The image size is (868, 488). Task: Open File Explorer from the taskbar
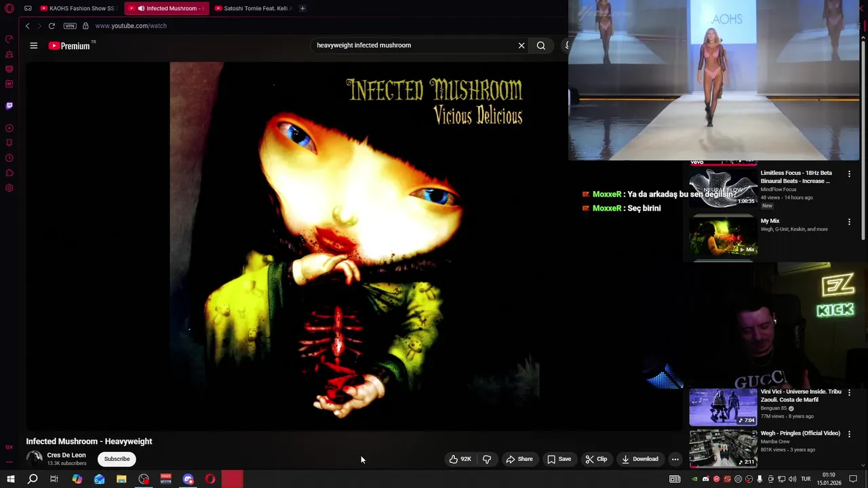[121, 479]
